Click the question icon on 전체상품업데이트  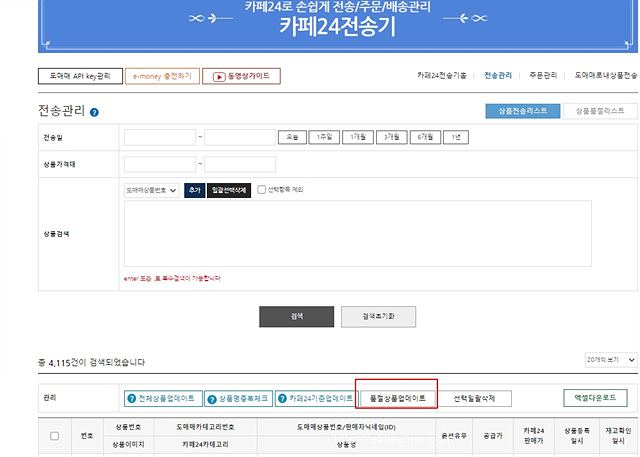click(x=131, y=398)
